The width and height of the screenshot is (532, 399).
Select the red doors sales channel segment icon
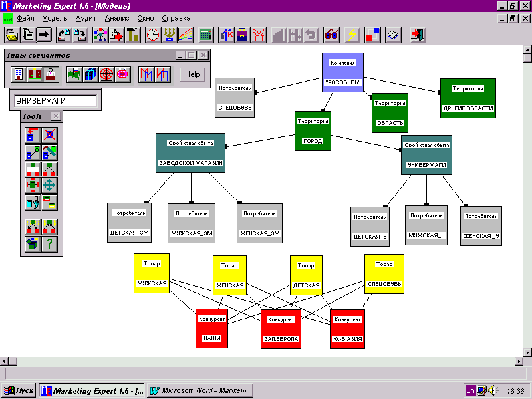coord(35,74)
